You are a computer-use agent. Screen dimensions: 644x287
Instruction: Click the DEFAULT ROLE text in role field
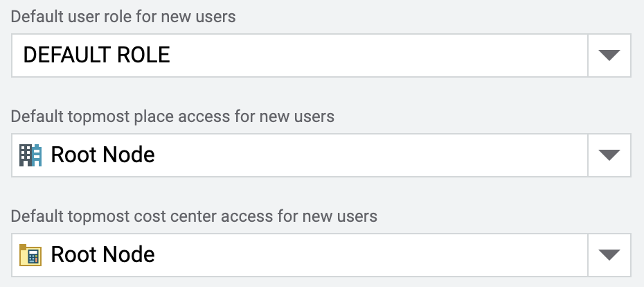[x=96, y=55]
